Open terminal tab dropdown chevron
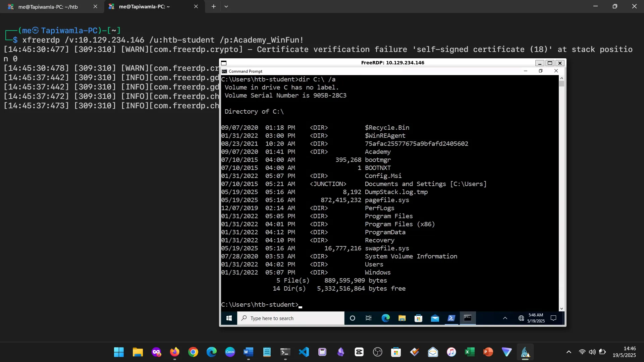 click(226, 6)
